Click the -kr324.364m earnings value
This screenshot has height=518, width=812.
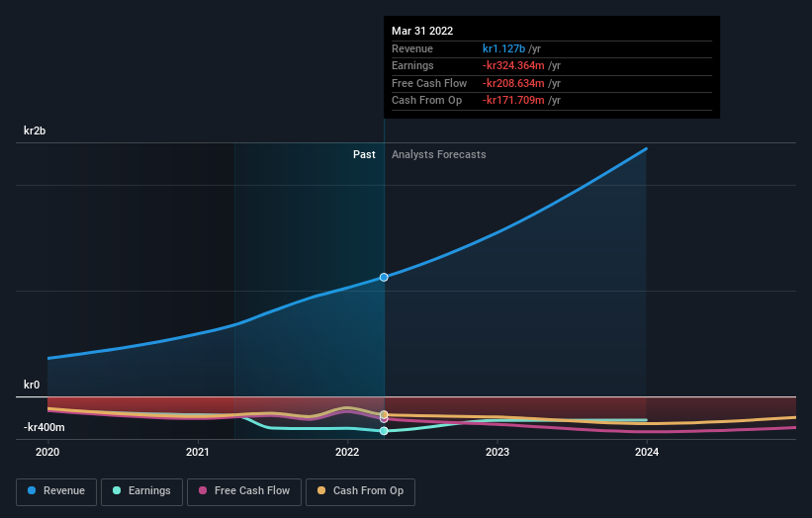click(513, 65)
